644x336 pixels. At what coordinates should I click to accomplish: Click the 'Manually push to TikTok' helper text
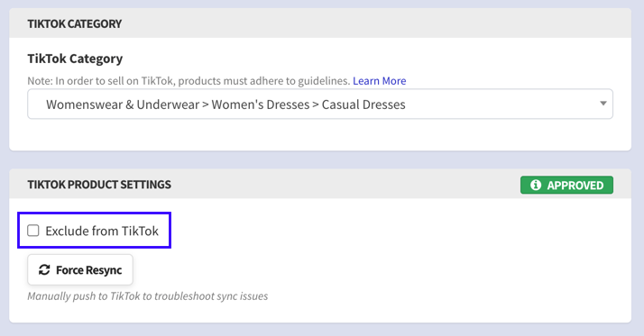point(147,296)
